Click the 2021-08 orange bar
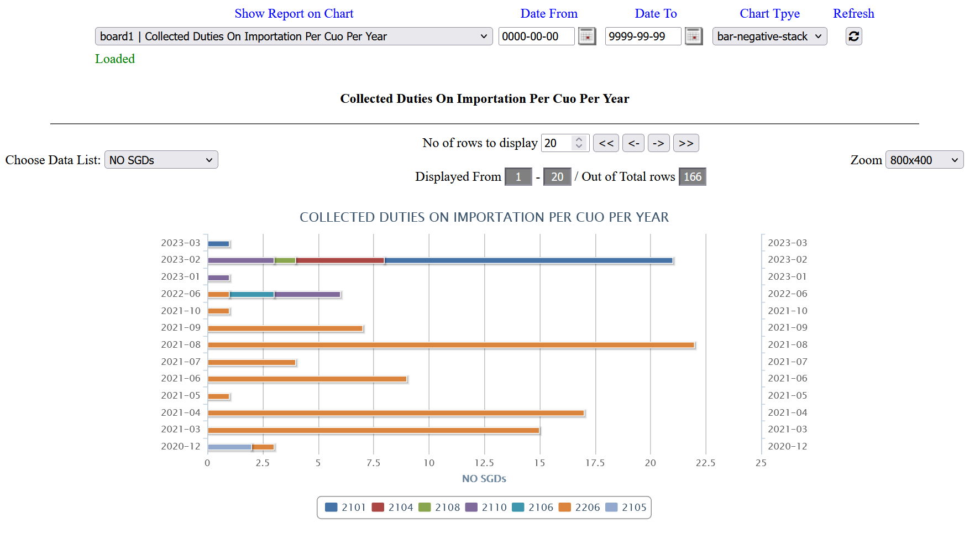Viewport: 980px width, 533px height. point(450,345)
